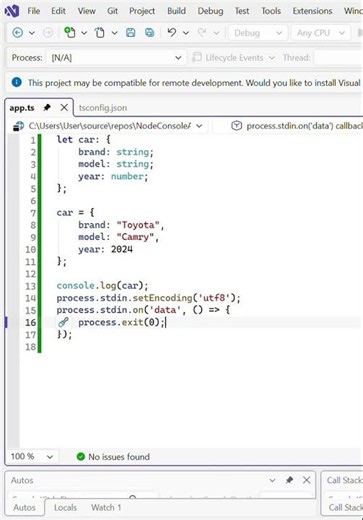The width and height of the screenshot is (363, 520).
Task: Open the Project menu
Action: pos(142,11)
